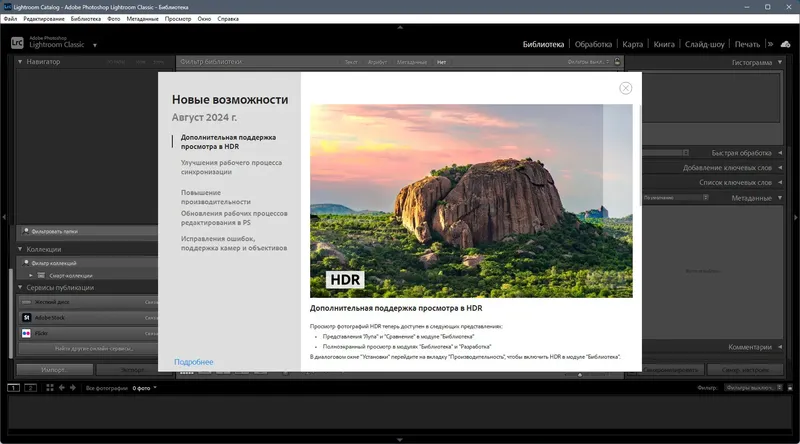Viewport: 800px width, 444px height.
Task: Click the Фильтр коллекций search field
Action: (x=87, y=263)
